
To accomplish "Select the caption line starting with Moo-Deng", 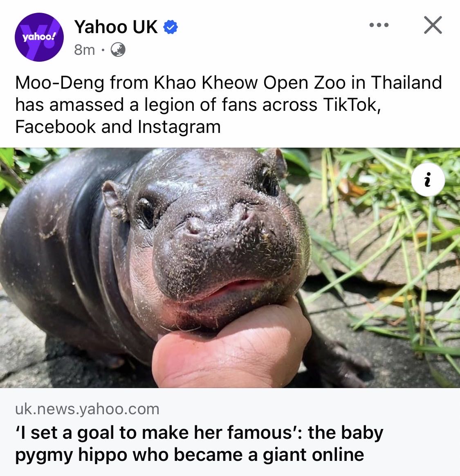I will point(228,82).
